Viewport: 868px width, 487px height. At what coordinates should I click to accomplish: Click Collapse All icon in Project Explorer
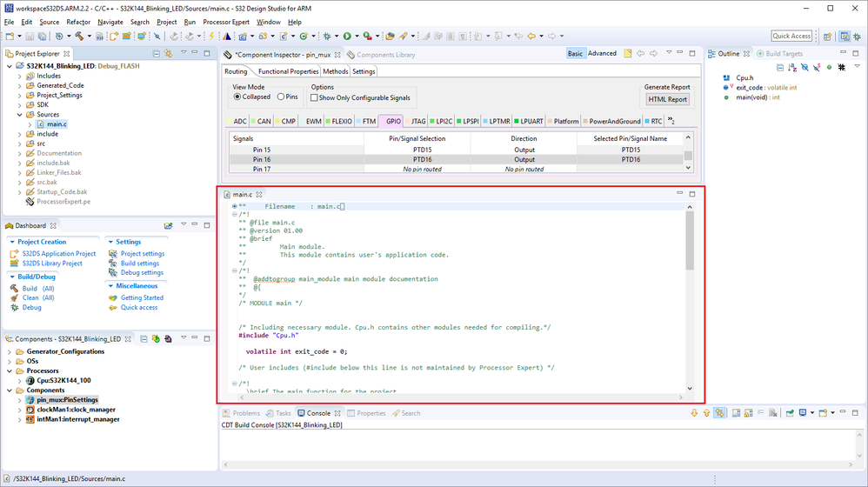click(156, 54)
